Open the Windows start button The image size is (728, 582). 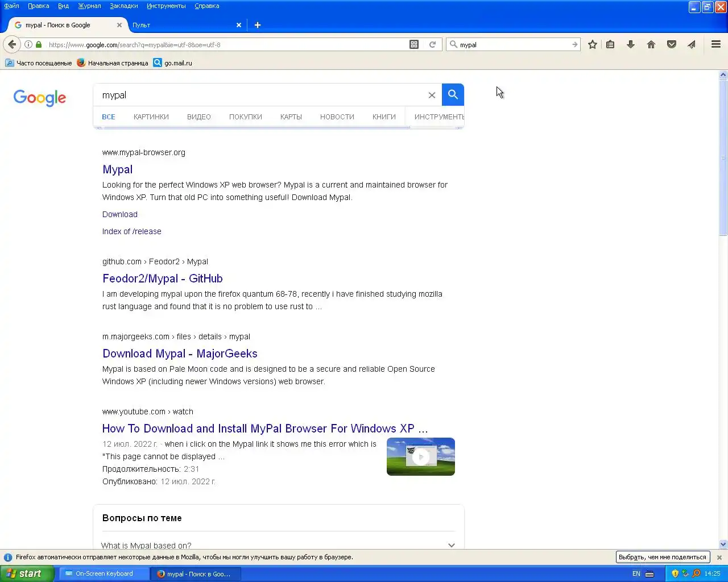point(27,573)
